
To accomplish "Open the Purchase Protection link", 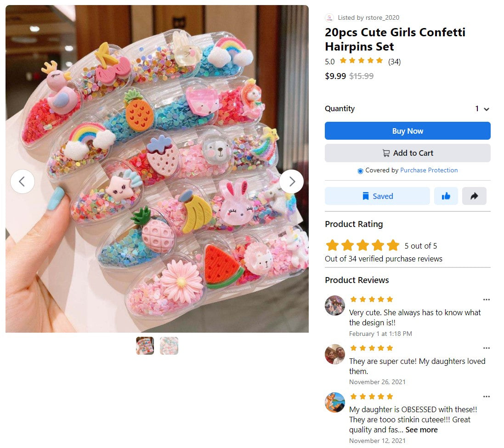I will (x=429, y=170).
